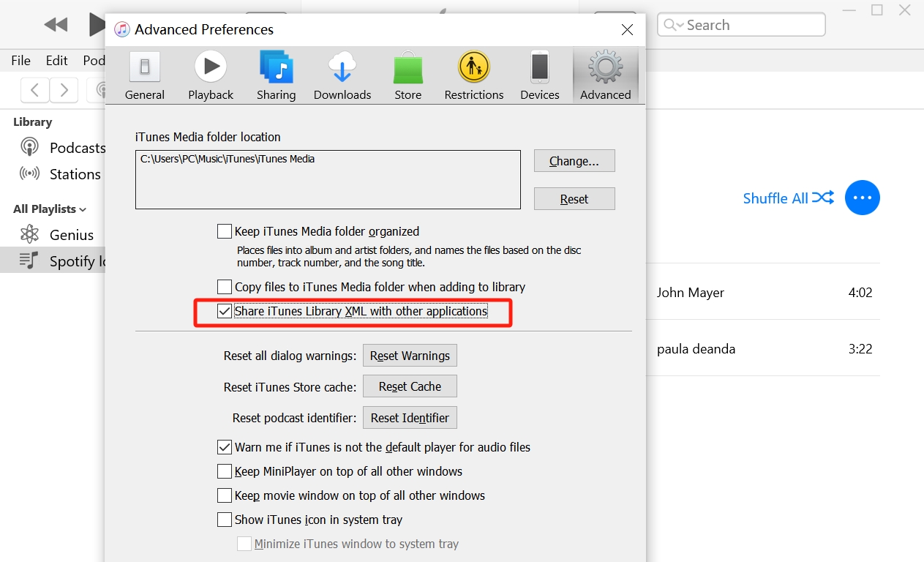
Task: Open the File menu
Action: click(x=20, y=61)
